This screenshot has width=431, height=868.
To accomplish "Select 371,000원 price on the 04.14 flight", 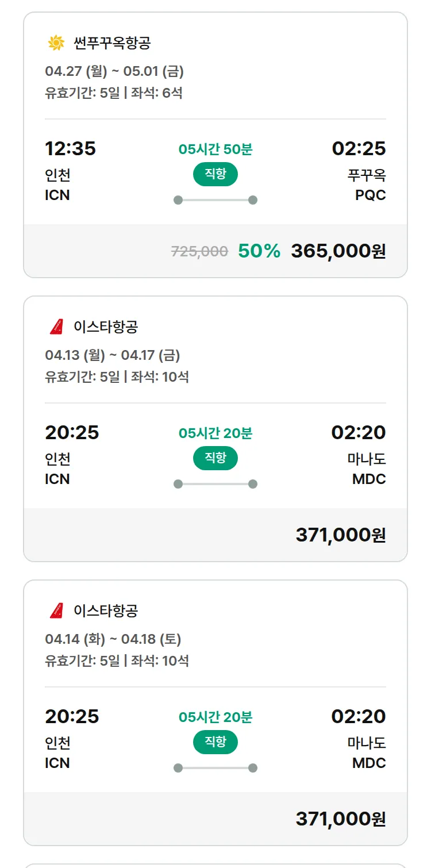I will tap(340, 819).
